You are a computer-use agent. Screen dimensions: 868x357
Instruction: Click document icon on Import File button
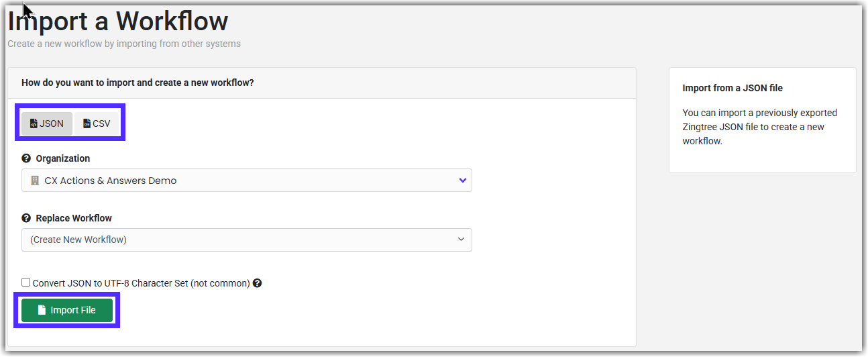click(42, 310)
